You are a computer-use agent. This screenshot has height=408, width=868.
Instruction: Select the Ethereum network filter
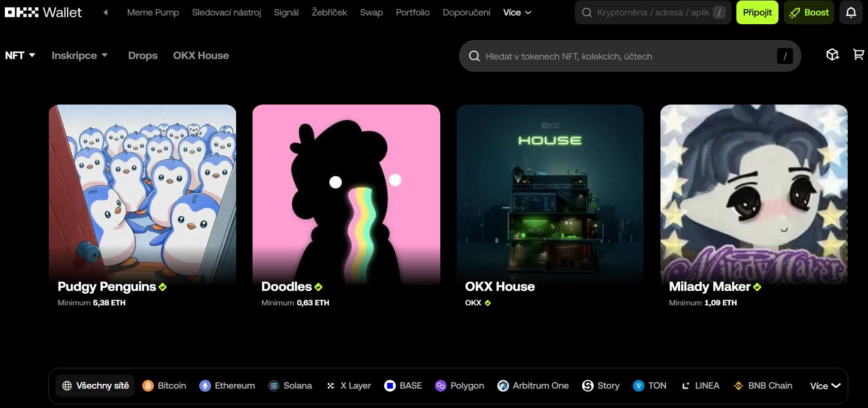(227, 386)
